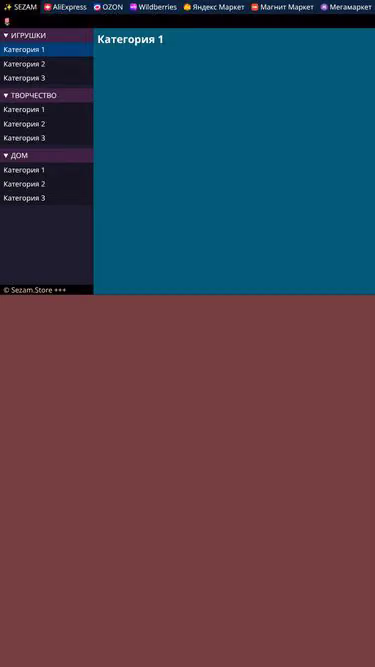Select Категория 1 under ТВОРЧЕСТВО
Screen dimensions: 375x667
pyautogui.click(x=47, y=110)
